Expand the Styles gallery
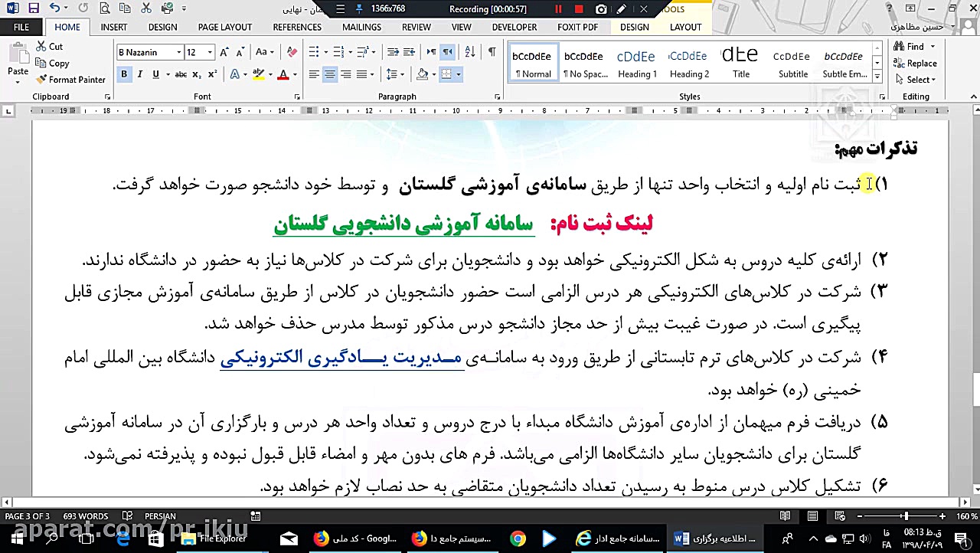 tap(877, 77)
